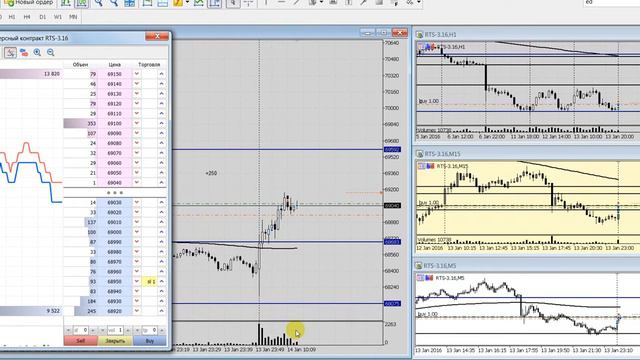Click the tp input field
The height and width of the screenshot is (360, 640).
pyautogui.click(x=150, y=330)
